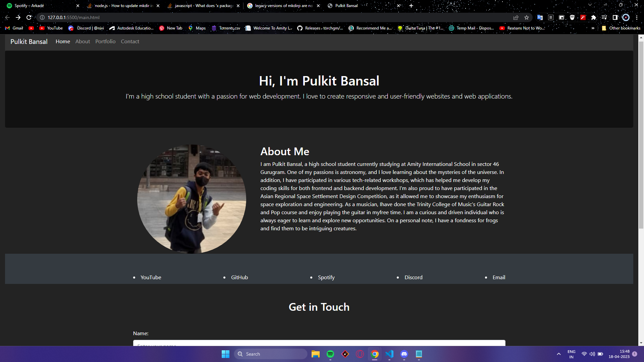Click the GitHub link on the page
Image resolution: width=644 pixels, height=362 pixels.
point(239,277)
